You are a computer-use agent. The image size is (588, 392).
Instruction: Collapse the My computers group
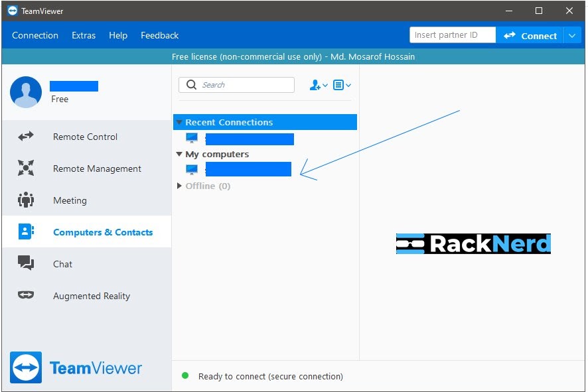(179, 154)
